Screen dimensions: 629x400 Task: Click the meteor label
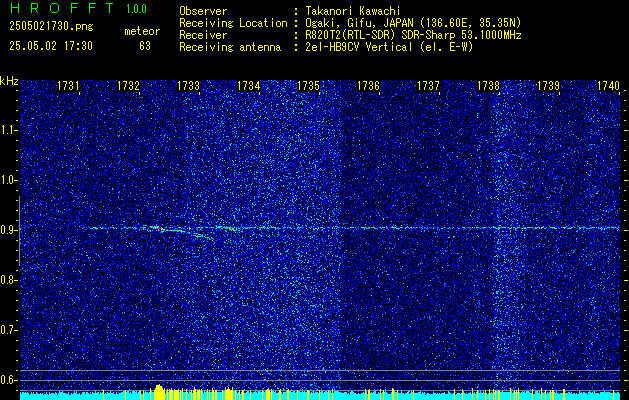pyautogui.click(x=142, y=31)
